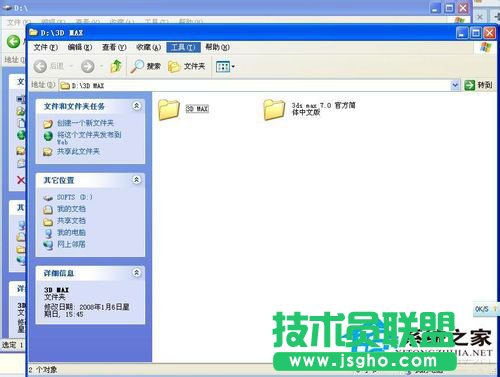The height and width of the screenshot is (377, 500).
Task: Click the folder icon in the title bar
Action: click(x=33, y=32)
